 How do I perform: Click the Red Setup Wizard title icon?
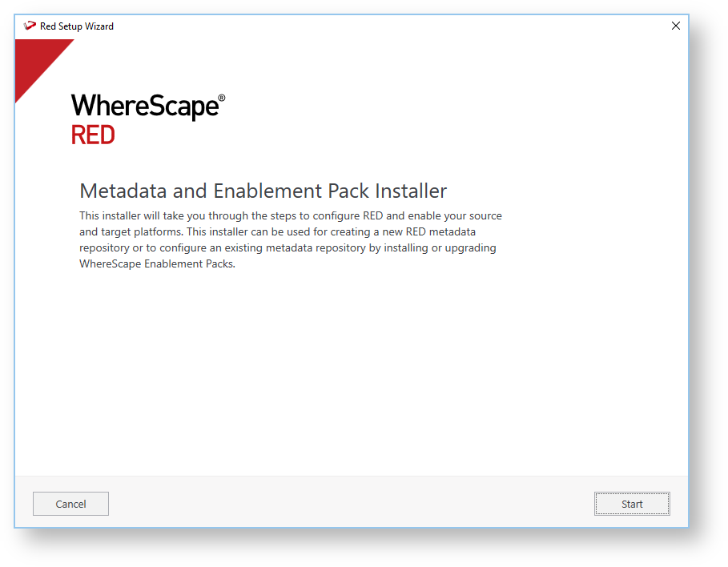30,26
